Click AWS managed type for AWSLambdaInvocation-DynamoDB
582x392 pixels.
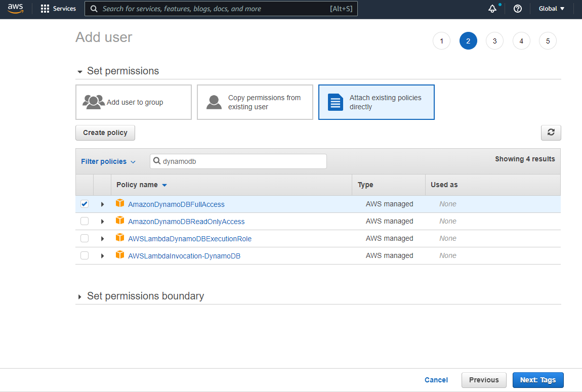pos(389,255)
